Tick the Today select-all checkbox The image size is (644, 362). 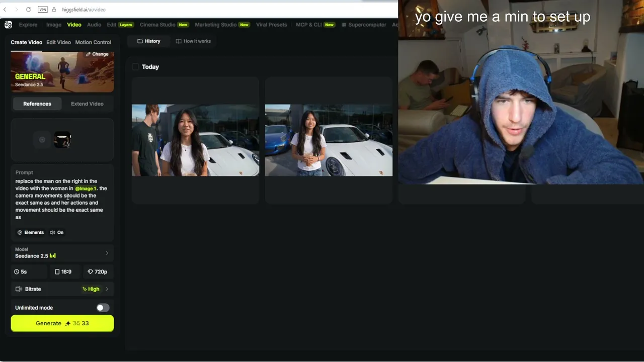pos(135,67)
